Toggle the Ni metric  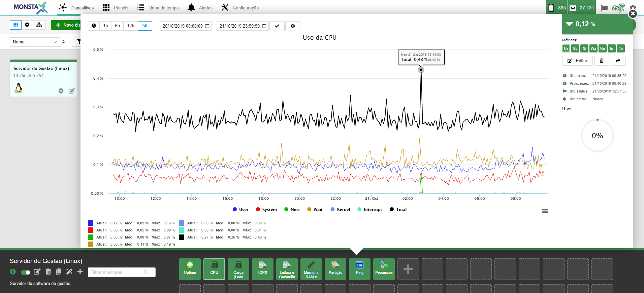(584, 48)
